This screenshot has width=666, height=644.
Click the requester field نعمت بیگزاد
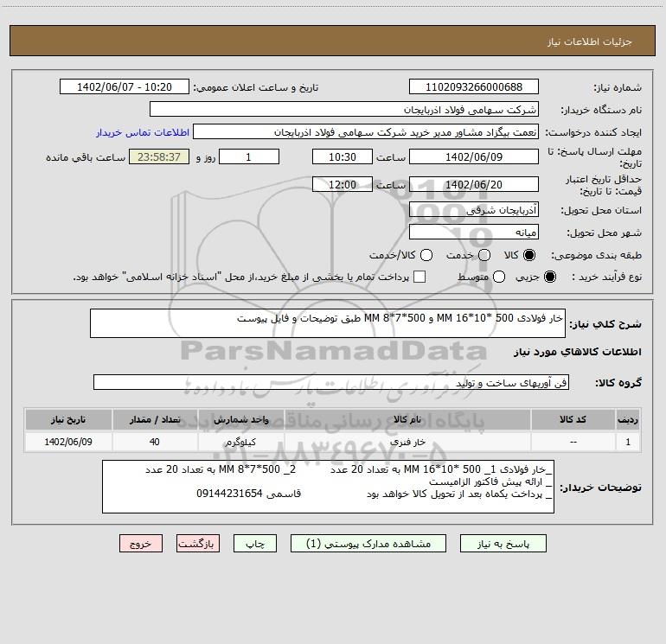[x=366, y=132]
